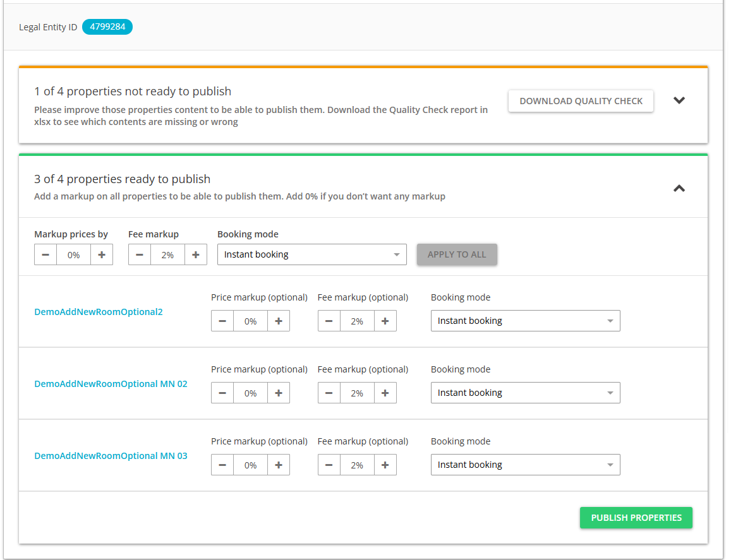Click the Apply To All button
731x560 pixels.
457,254
